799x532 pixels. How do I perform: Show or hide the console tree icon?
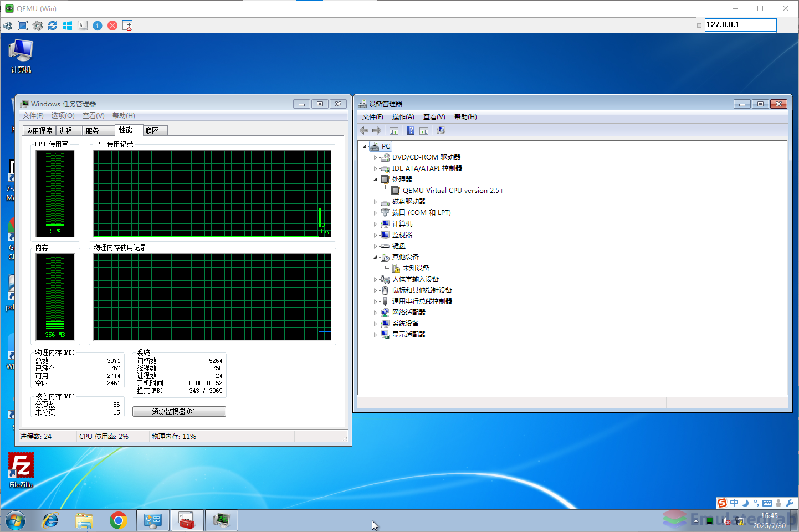click(x=394, y=130)
